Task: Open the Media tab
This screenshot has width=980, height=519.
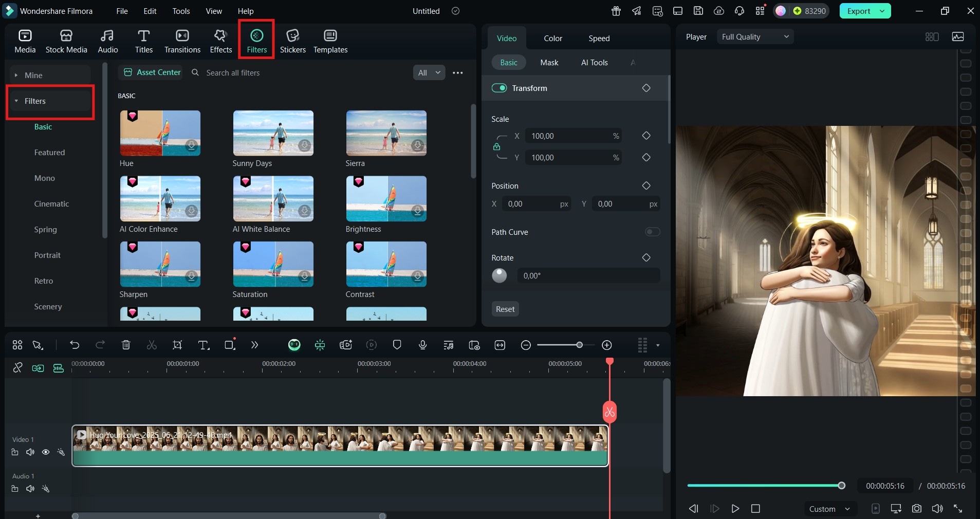Action: pos(25,41)
